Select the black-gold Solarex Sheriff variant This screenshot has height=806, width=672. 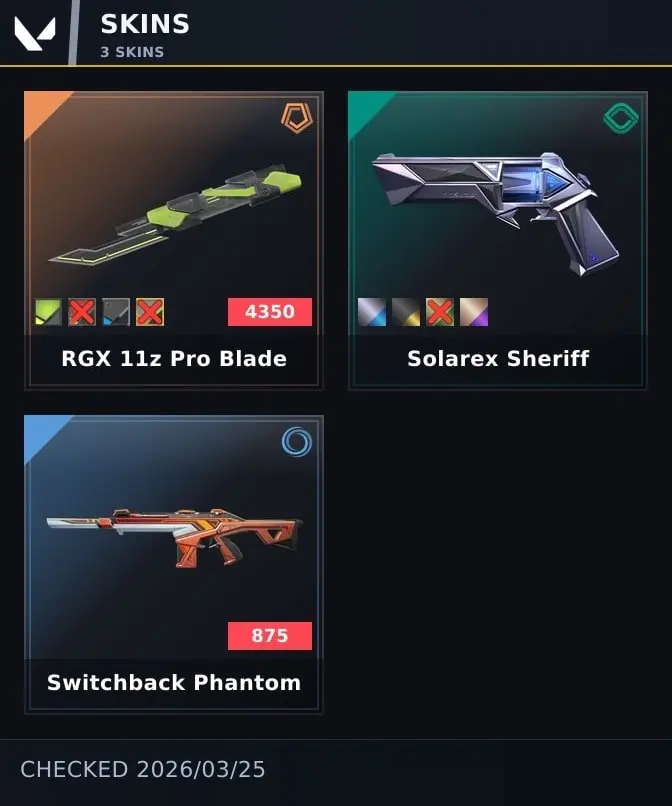406,312
